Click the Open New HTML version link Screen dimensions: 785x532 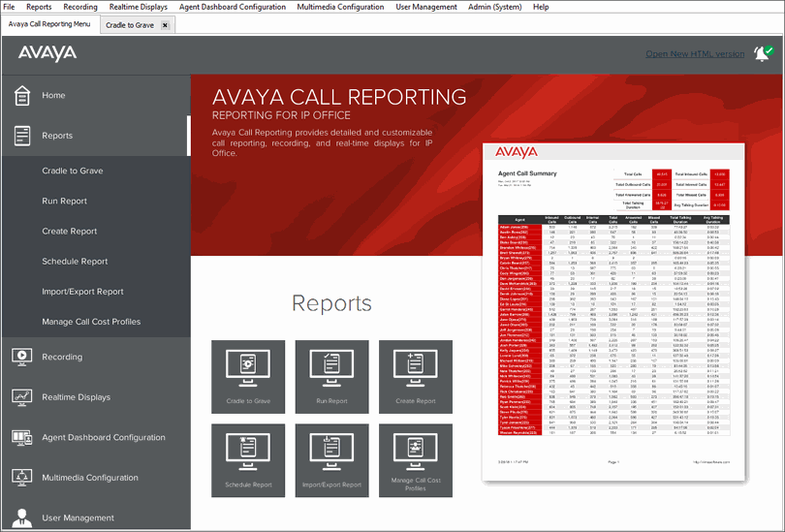pos(695,53)
